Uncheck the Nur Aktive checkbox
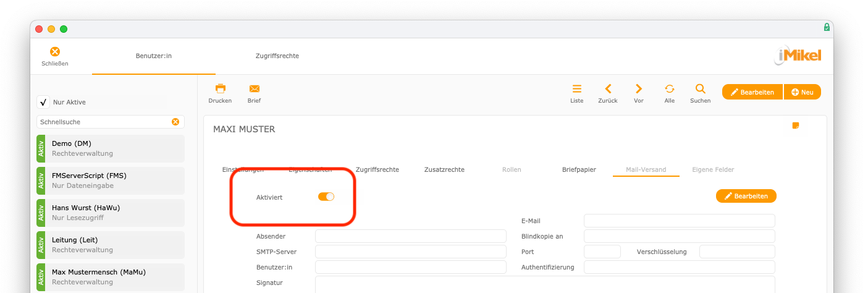This screenshot has width=868, height=293. pos(43,102)
